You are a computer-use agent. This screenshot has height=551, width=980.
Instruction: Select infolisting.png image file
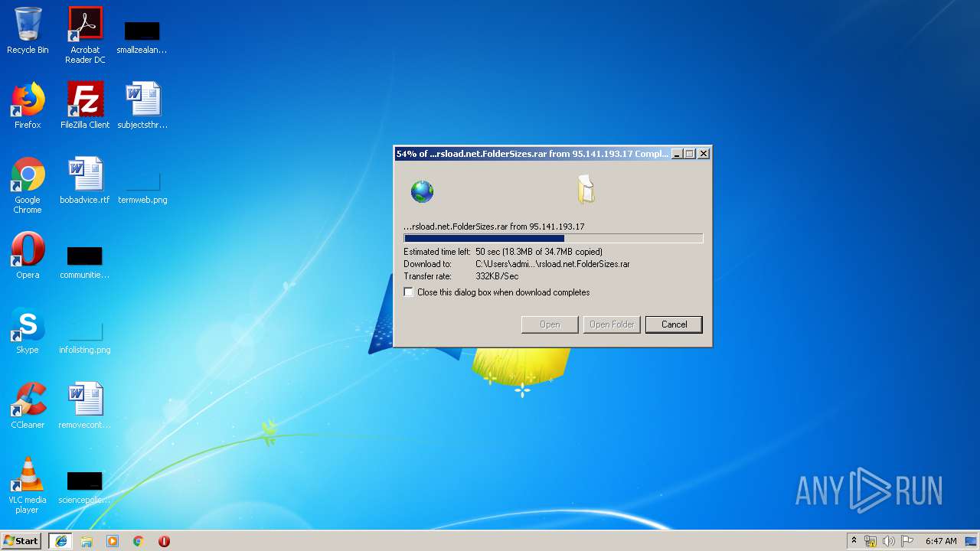[85, 337]
